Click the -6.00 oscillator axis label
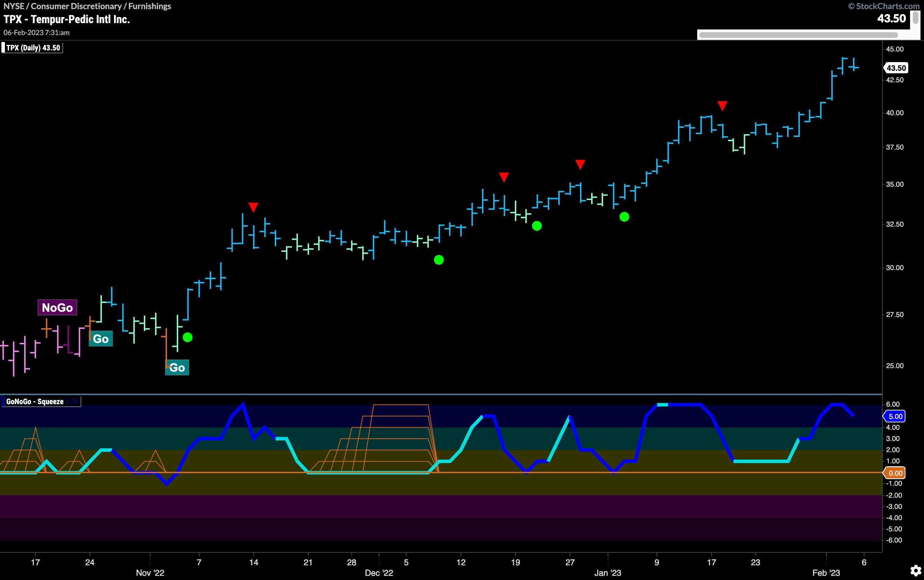 pos(894,540)
